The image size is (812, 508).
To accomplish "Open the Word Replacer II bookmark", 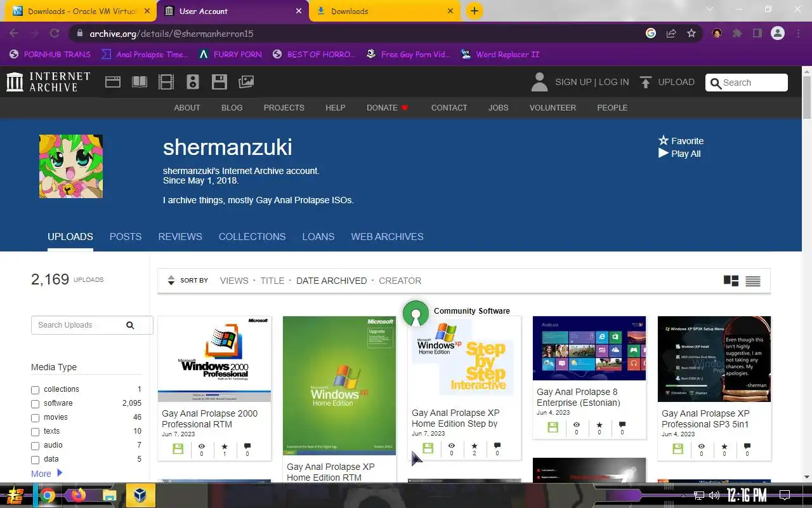I will (500, 54).
